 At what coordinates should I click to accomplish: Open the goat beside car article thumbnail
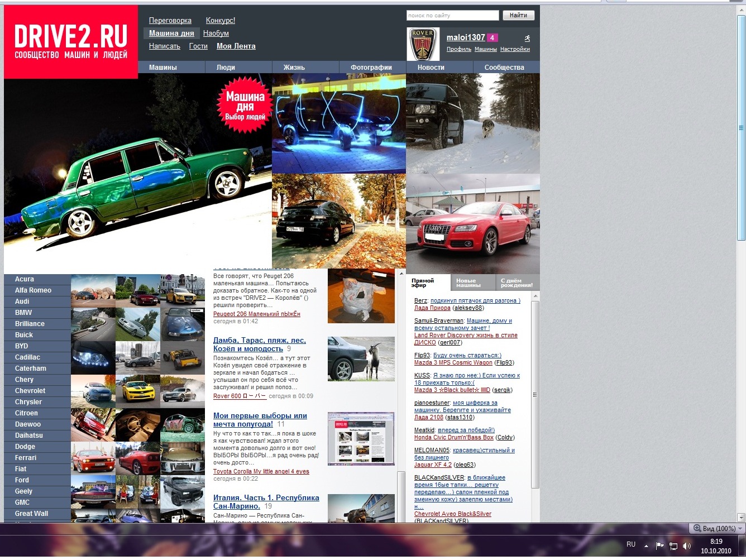[361, 359]
